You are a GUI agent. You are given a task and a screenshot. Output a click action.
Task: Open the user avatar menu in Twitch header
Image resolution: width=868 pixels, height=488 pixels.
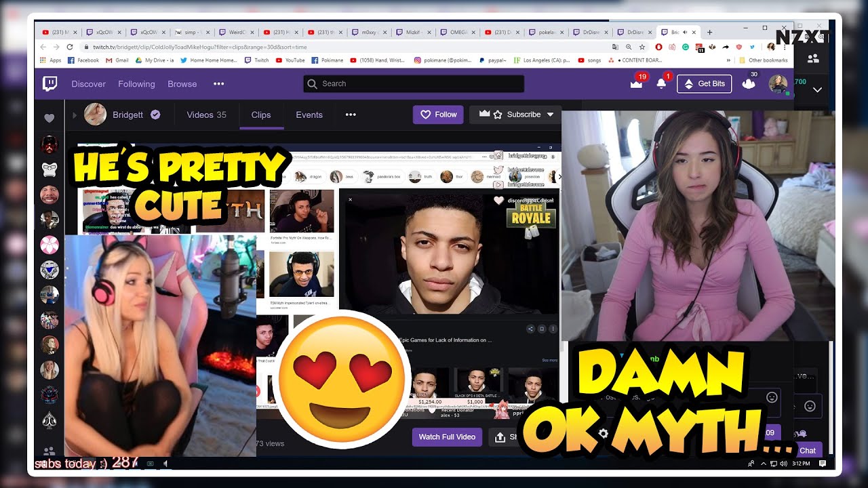coord(778,84)
